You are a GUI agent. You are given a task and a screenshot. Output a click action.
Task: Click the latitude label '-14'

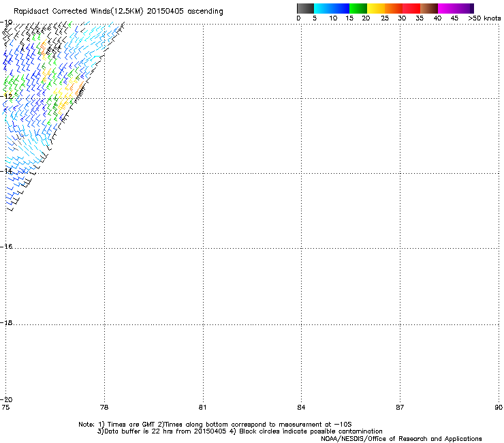(x=6, y=171)
